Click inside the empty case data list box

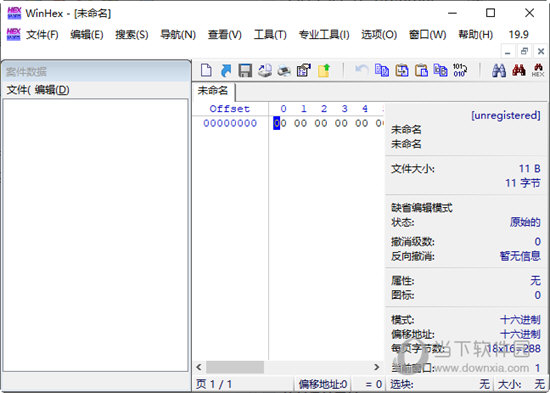(95, 235)
